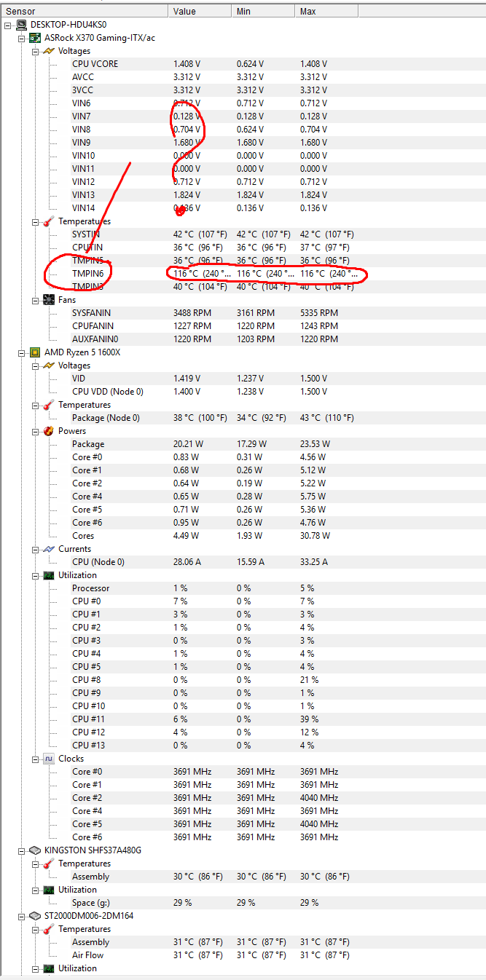Click the AMD Ryzen 5 1600X chip icon
Image resolution: width=486 pixels, height=980 pixels.
pos(35,352)
